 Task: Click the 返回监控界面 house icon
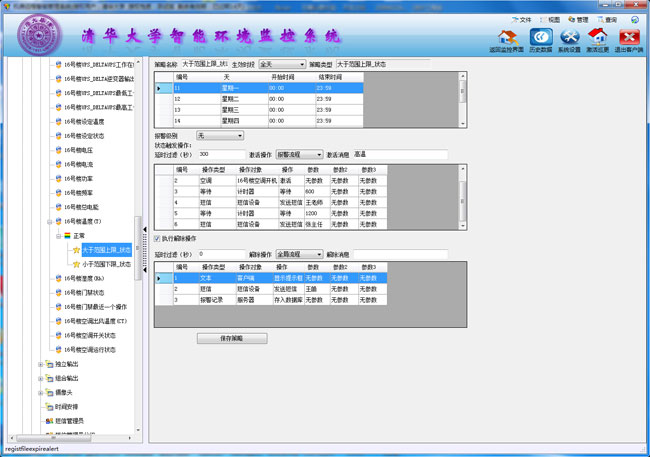click(x=507, y=37)
